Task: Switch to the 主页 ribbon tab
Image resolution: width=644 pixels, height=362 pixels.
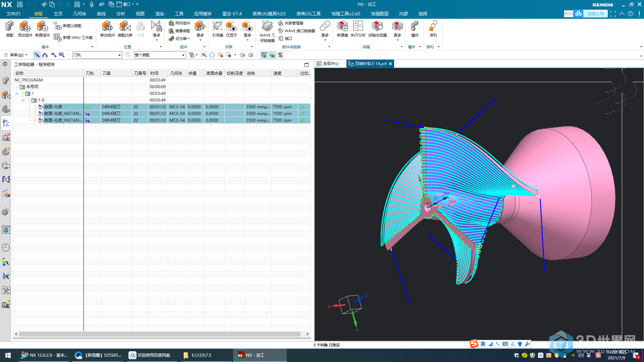Action: [x=58, y=14]
